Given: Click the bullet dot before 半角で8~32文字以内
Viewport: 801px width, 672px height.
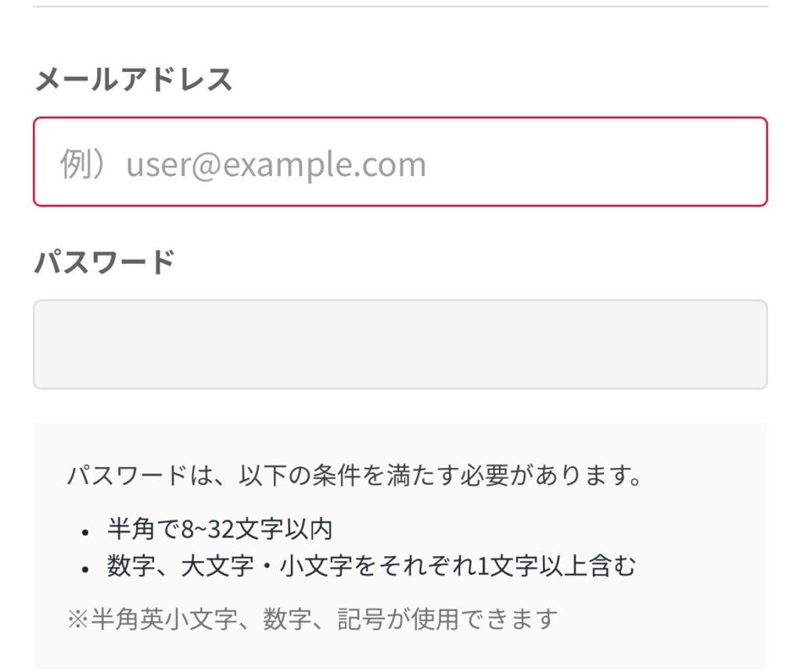Looking at the screenshot, I should click(85, 532).
